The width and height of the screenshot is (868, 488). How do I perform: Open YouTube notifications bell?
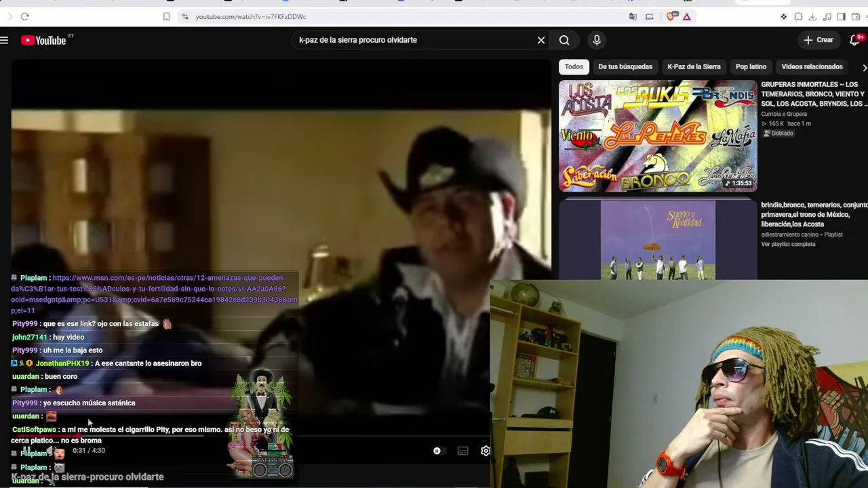(855, 40)
